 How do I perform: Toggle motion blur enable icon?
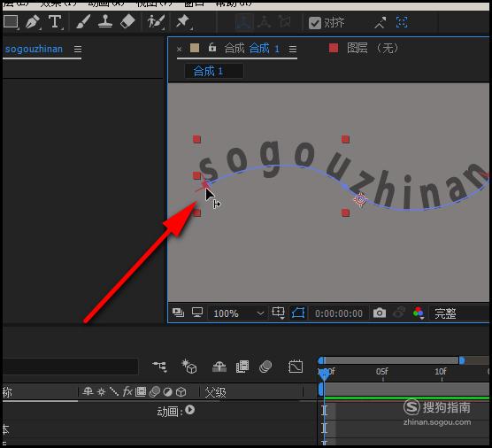265,367
